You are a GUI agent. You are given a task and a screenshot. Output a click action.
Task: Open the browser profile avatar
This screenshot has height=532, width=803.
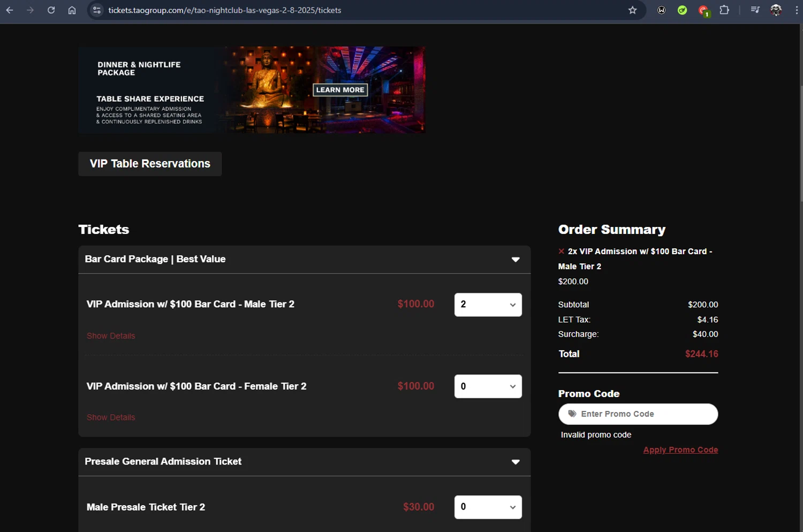[776, 10]
